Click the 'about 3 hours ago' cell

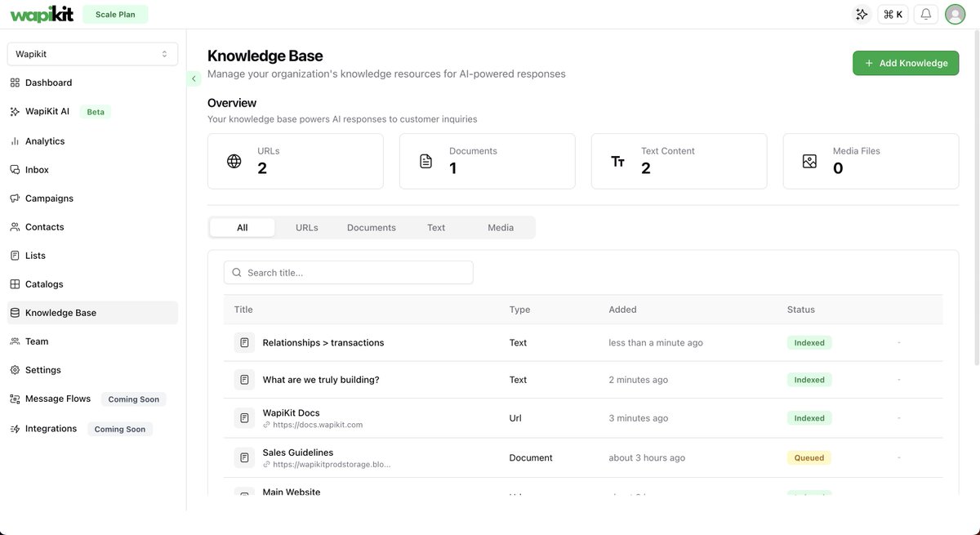coord(647,458)
